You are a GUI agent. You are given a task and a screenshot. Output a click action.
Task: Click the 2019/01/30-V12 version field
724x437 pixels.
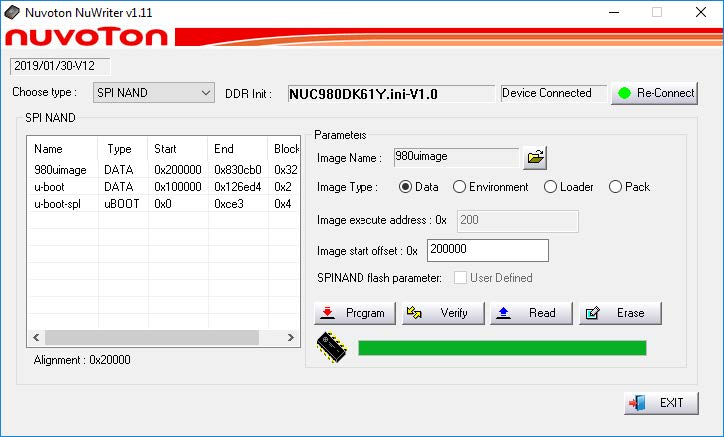(x=60, y=66)
